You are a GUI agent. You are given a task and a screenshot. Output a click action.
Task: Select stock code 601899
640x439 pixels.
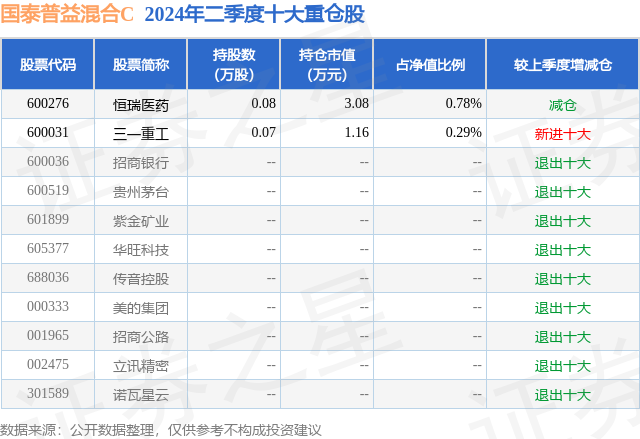click(48, 220)
